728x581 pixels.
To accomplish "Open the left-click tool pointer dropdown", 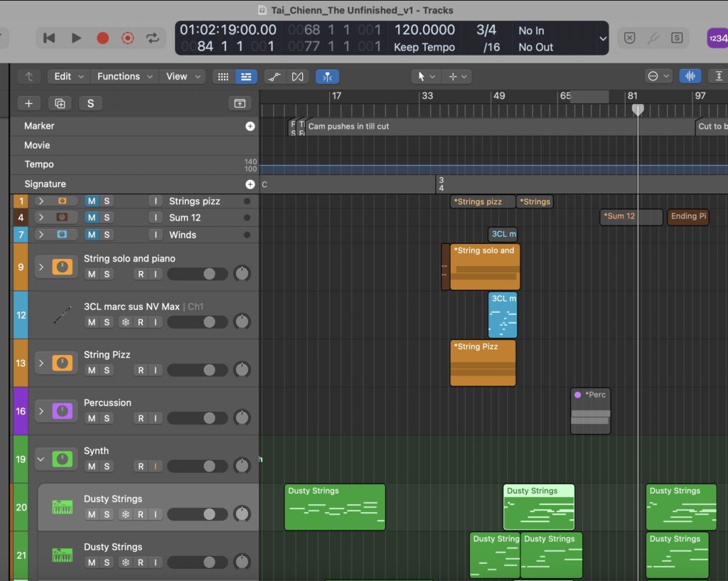I will [x=426, y=77].
